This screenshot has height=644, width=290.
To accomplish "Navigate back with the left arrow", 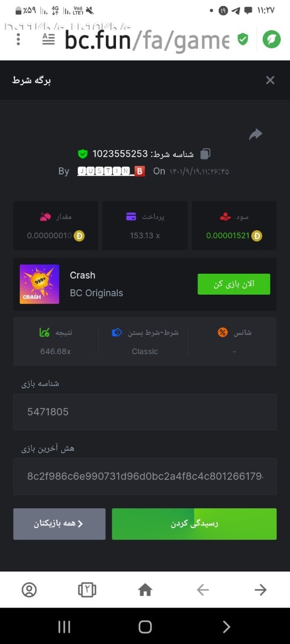I will pyautogui.click(x=202, y=590).
